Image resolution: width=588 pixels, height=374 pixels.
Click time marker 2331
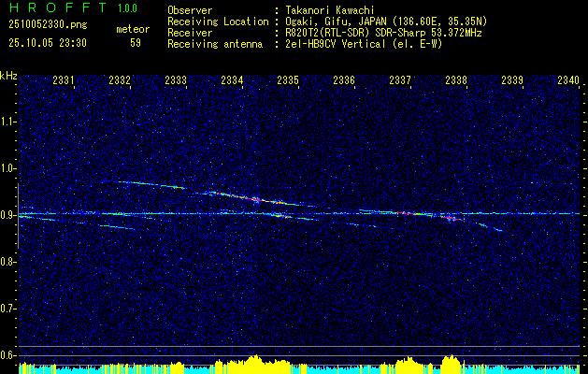(x=64, y=79)
